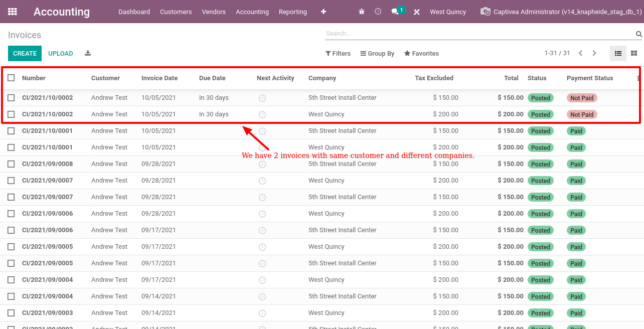Check West Quincy CI/2021/10/0002 row checkbox

(11, 114)
